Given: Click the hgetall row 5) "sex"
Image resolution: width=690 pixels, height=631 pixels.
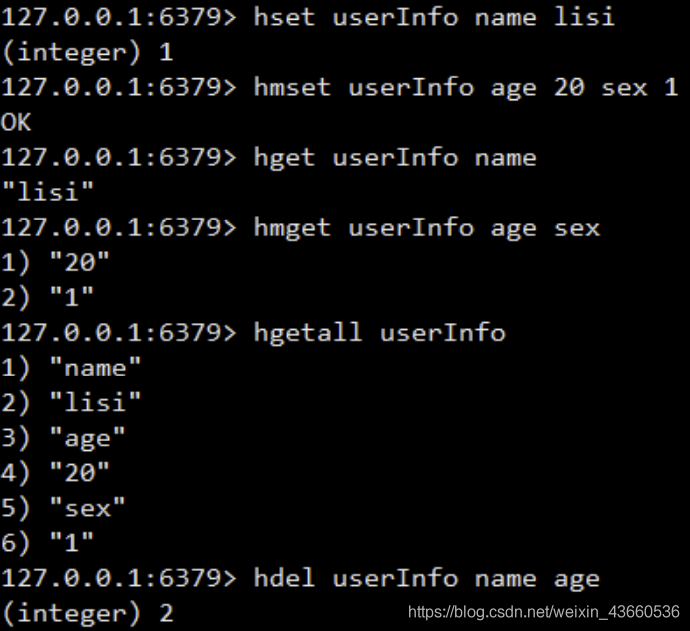Looking at the screenshot, I should point(63,508).
